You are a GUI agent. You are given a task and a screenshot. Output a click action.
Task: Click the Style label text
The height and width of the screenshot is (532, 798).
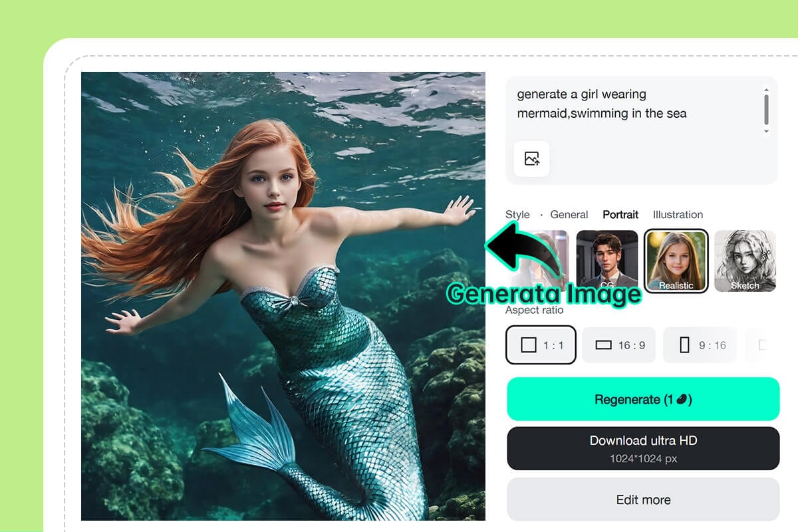(x=517, y=215)
